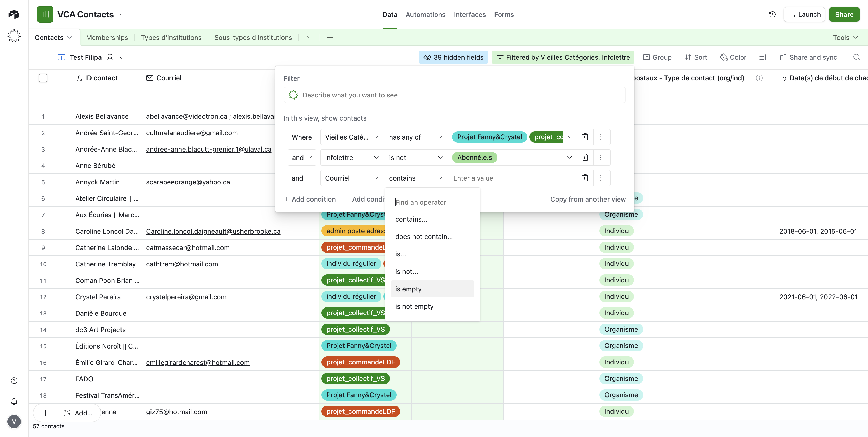Click Copy from another view
This screenshot has width=868, height=437.
[x=588, y=199]
